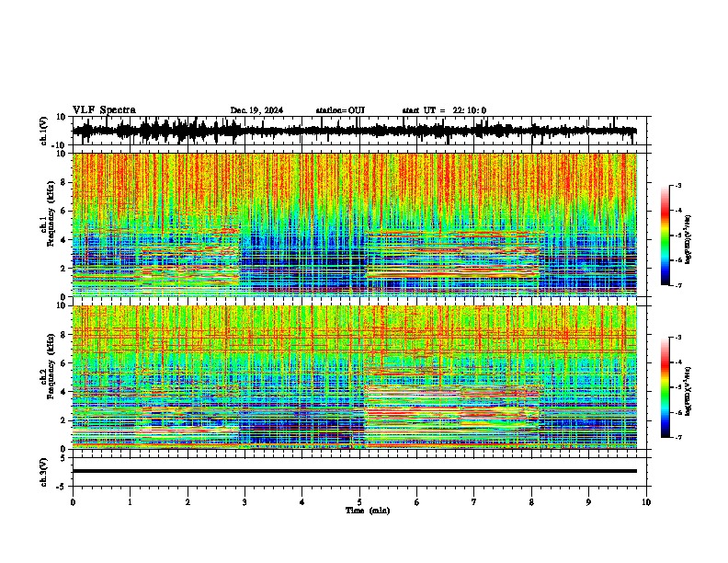The height and width of the screenshot is (563, 728).
Task: Click time axis tick label '10'
Action: (x=646, y=502)
